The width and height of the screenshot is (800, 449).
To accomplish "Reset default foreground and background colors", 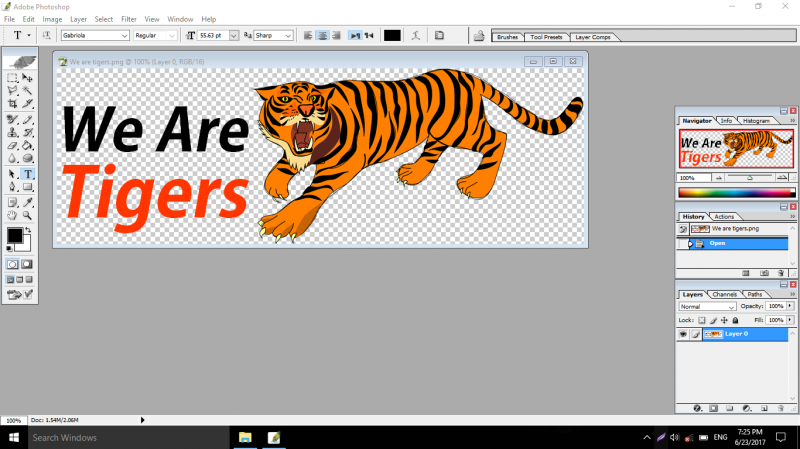I will click(9, 248).
